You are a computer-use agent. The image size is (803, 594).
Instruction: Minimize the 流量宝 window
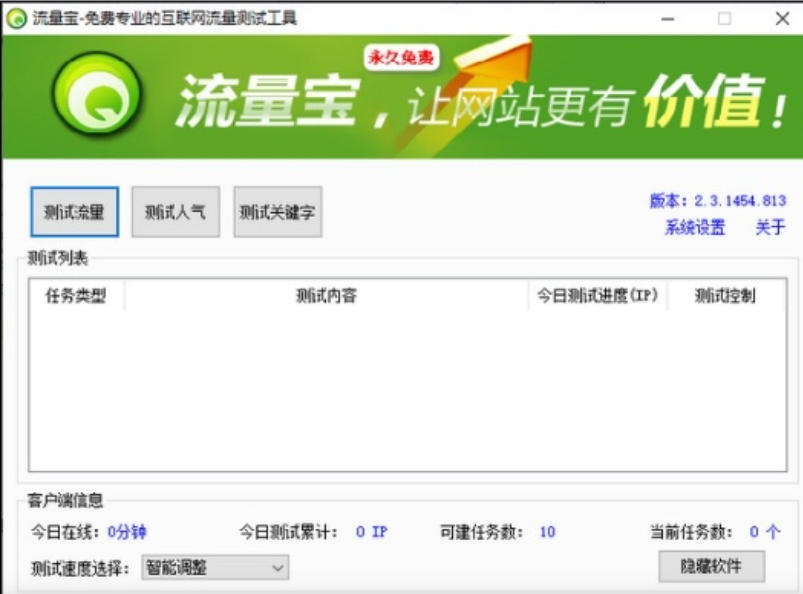667,18
